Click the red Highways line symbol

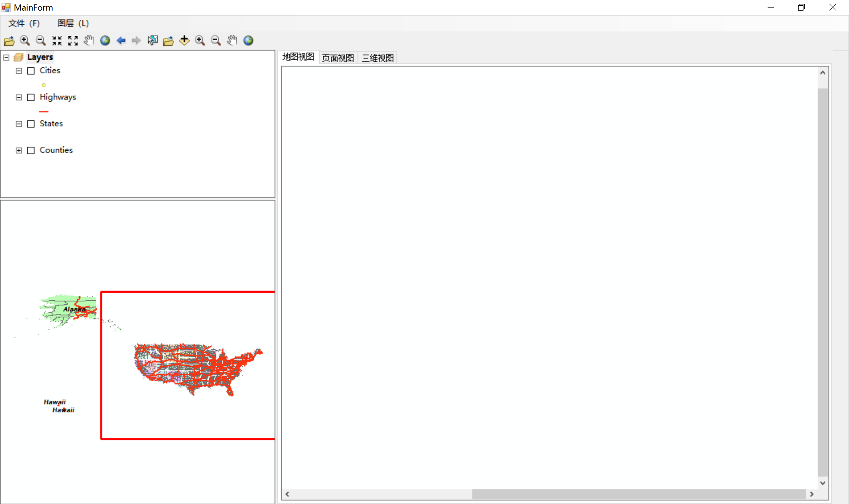(43, 111)
